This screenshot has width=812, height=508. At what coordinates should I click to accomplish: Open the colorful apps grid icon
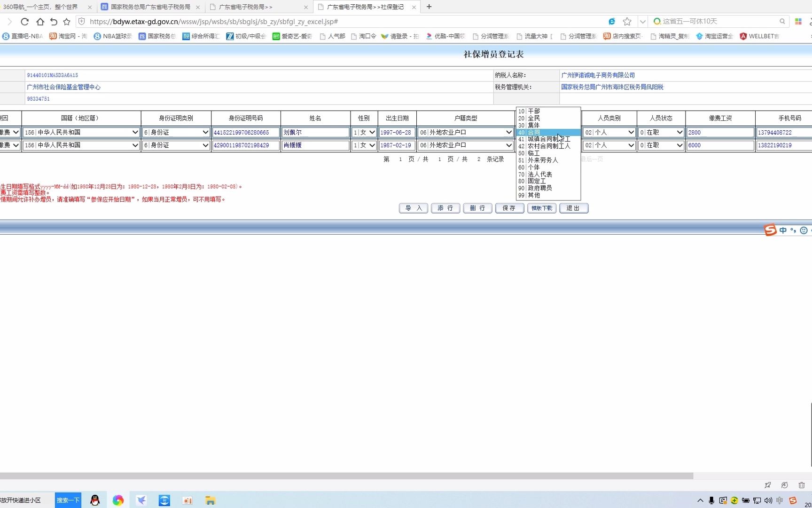click(x=798, y=22)
